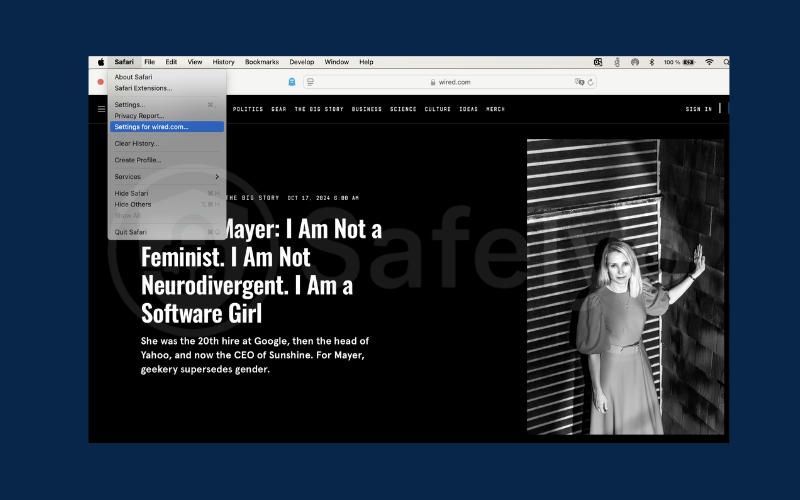
Task: Open Spotlight search icon
Action: tap(726, 62)
